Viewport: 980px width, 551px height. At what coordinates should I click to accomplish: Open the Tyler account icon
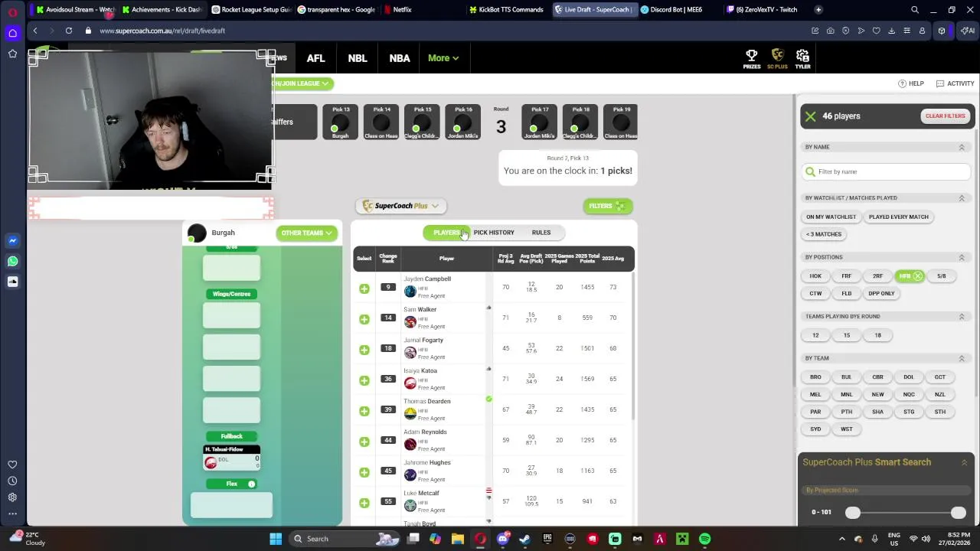pyautogui.click(x=802, y=58)
